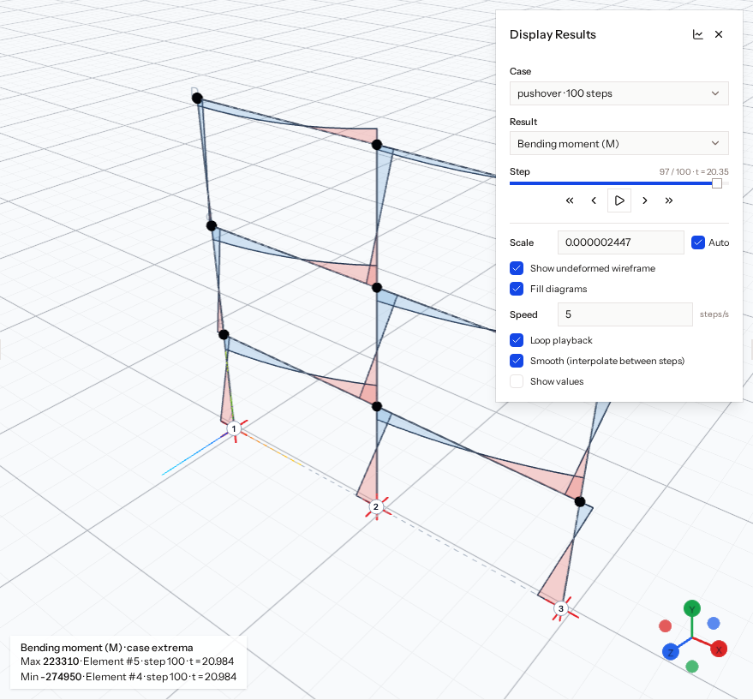Click the green Y axis gizmo handle

[692, 608]
